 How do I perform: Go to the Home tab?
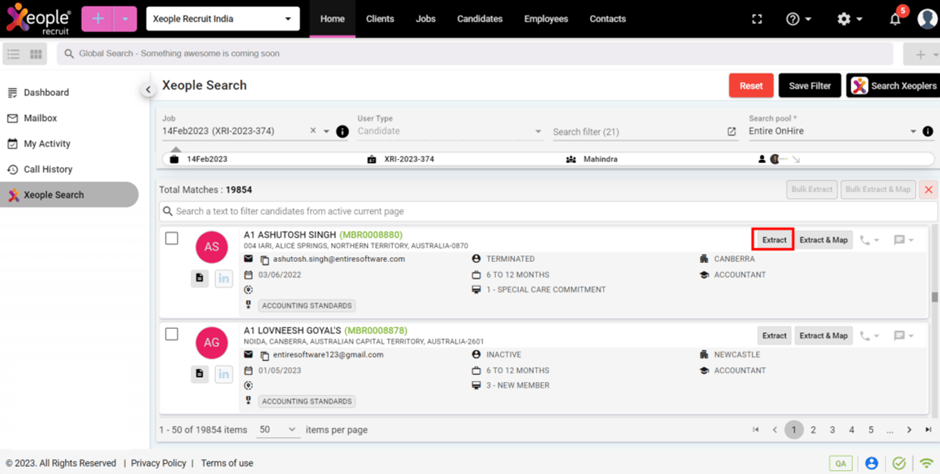tap(332, 19)
